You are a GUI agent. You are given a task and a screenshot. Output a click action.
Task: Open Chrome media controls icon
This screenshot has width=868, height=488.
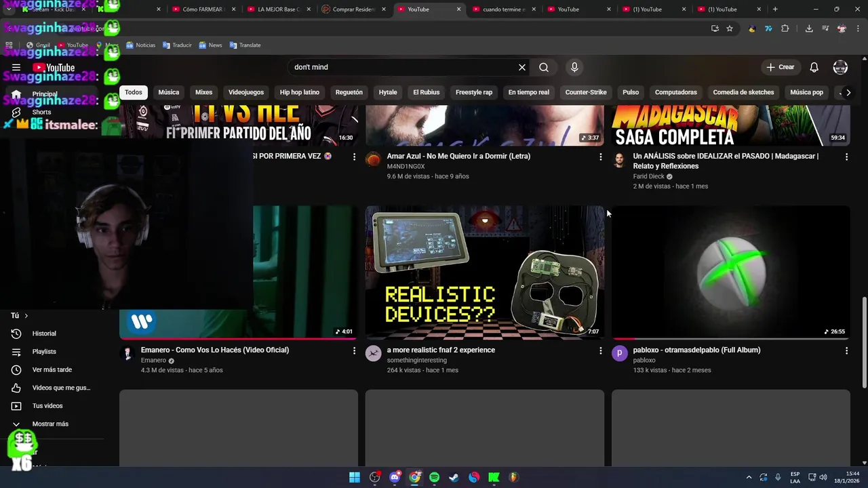[x=825, y=28]
